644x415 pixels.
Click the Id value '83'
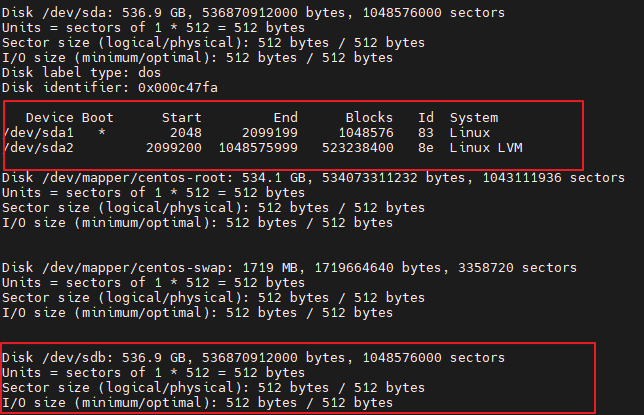426,133
